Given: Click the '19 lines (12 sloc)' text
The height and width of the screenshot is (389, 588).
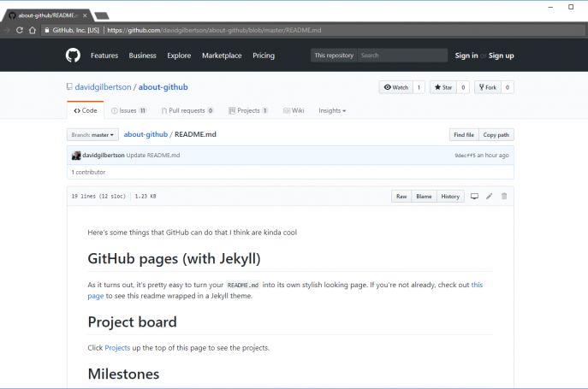Looking at the screenshot, I should [x=98, y=196].
